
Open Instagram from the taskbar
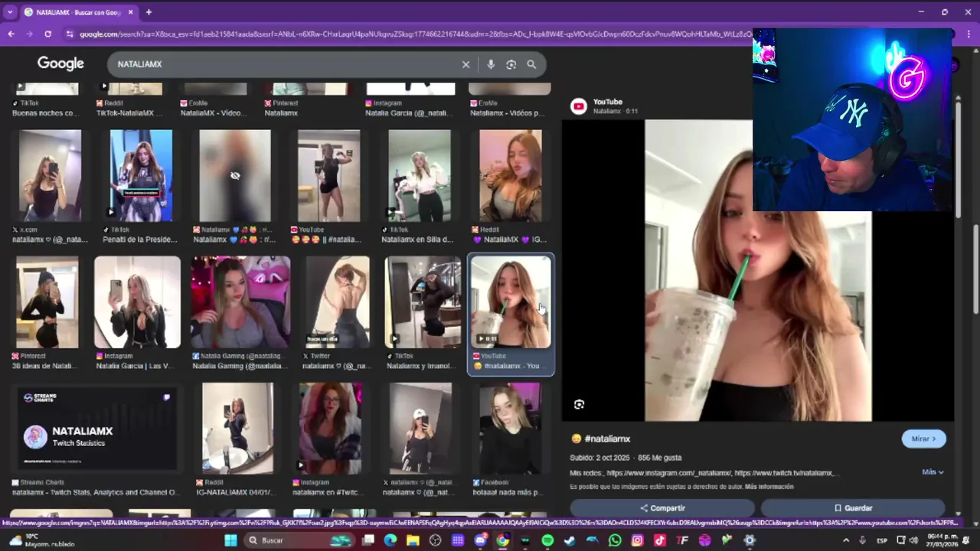click(638, 540)
